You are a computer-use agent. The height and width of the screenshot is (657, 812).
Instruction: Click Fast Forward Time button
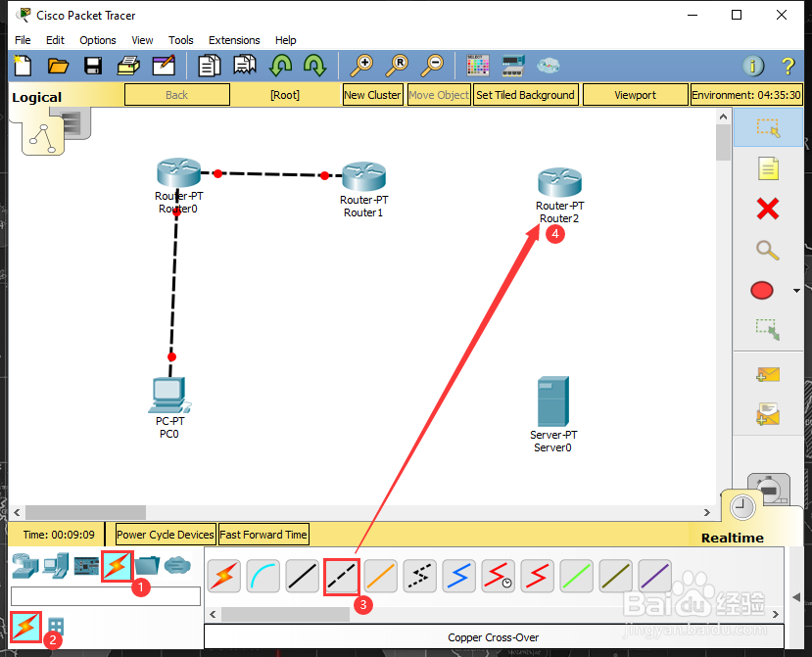pos(263,535)
